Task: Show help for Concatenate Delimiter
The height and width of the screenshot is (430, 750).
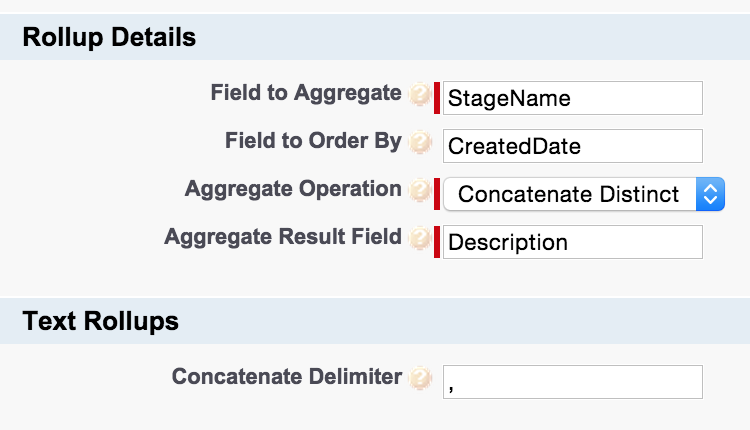Action: (421, 378)
